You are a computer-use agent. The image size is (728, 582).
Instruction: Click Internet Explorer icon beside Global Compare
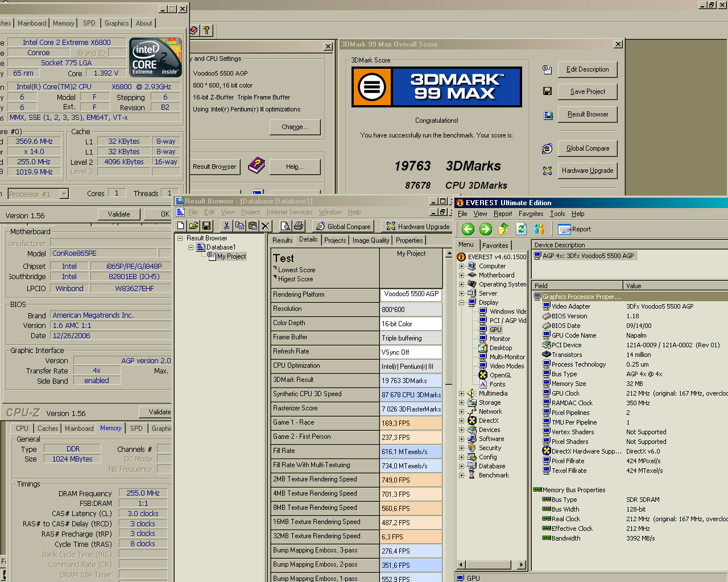tap(547, 149)
